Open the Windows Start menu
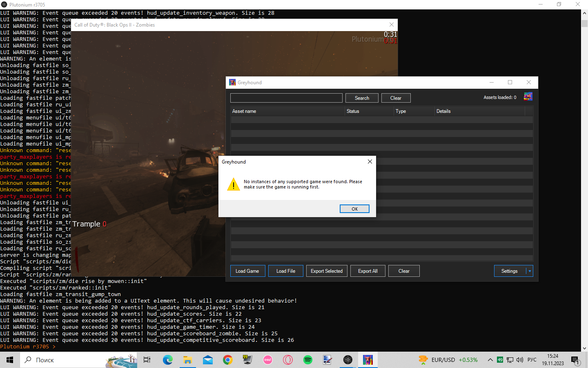Viewport: 588px width, 368px height. (x=10, y=360)
